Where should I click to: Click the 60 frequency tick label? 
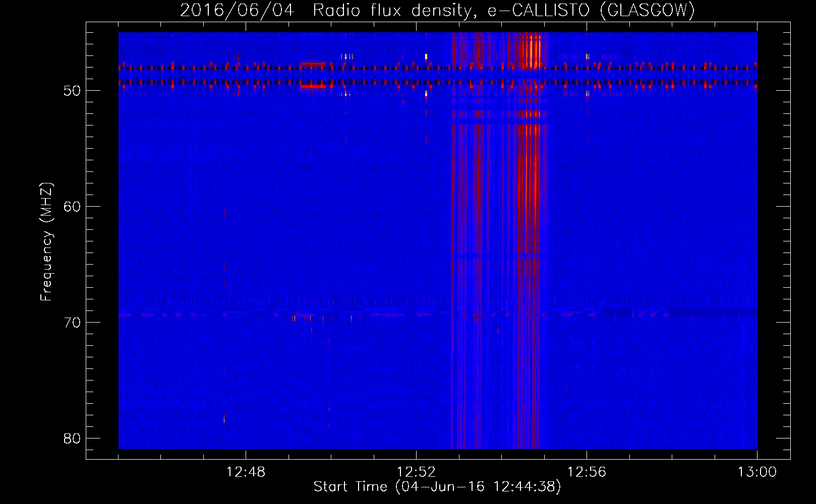(x=72, y=207)
